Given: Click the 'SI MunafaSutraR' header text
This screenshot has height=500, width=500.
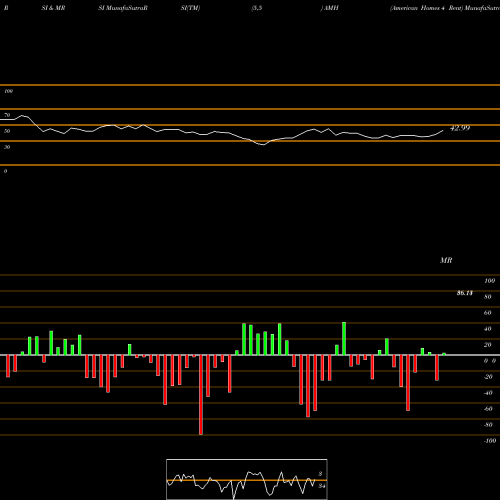Looking at the screenshot, I should (x=123, y=8).
